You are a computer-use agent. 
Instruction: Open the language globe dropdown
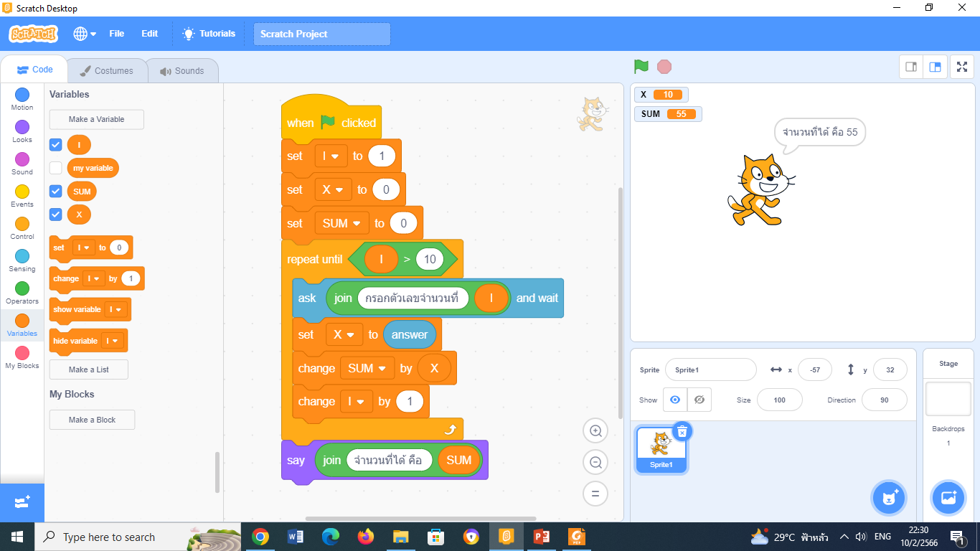85,34
